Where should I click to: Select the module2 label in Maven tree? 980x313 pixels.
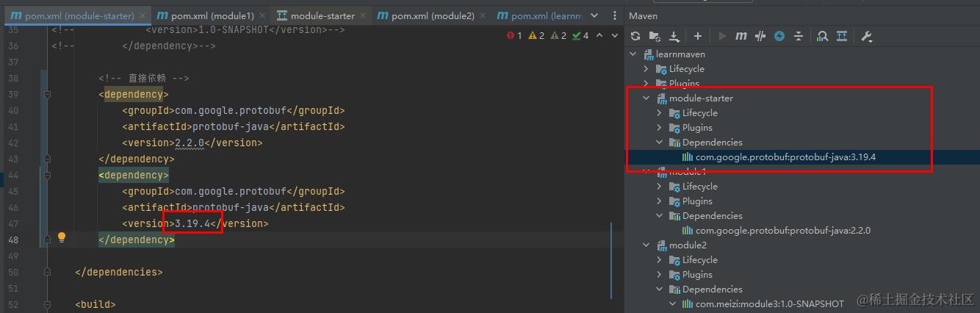pos(688,245)
